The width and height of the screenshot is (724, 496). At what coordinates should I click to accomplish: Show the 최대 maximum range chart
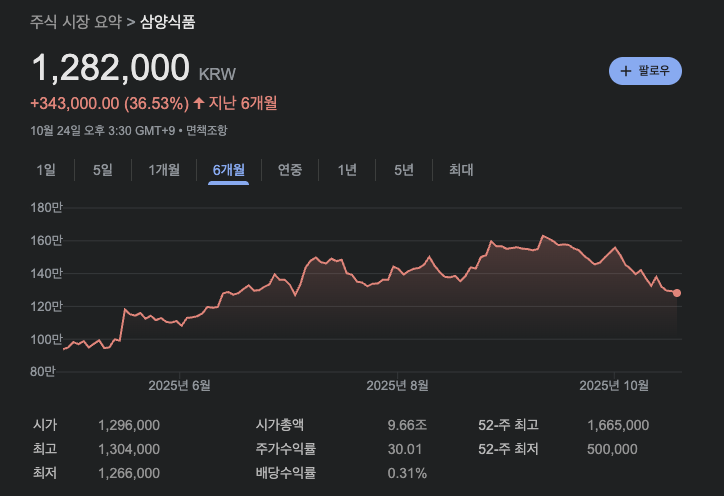pyautogui.click(x=461, y=170)
